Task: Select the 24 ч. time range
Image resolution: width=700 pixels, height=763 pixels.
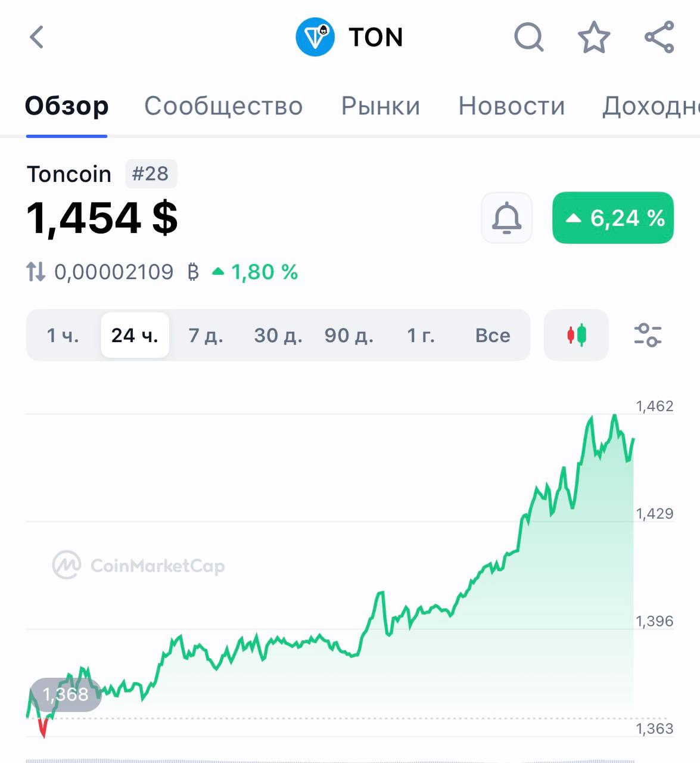Action: click(x=135, y=336)
